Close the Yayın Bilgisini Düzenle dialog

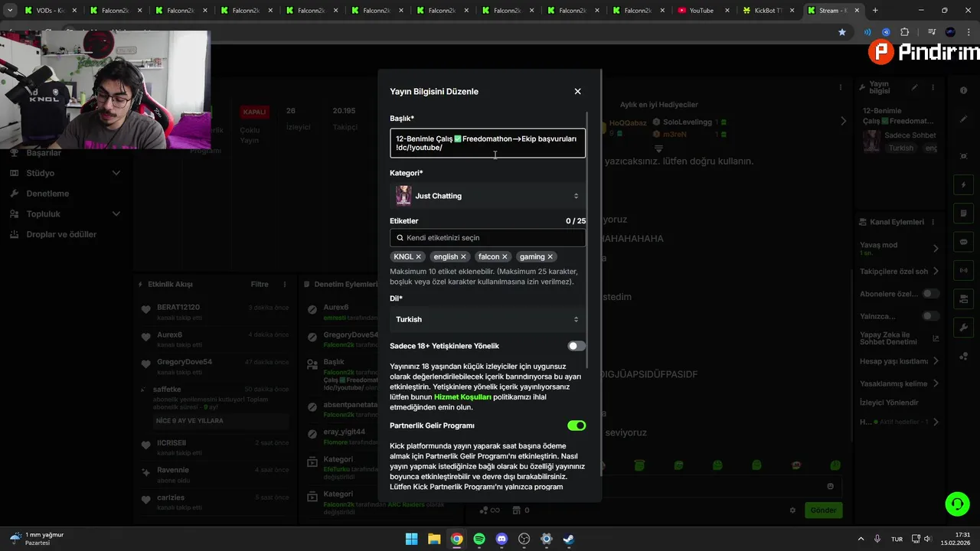(x=577, y=91)
